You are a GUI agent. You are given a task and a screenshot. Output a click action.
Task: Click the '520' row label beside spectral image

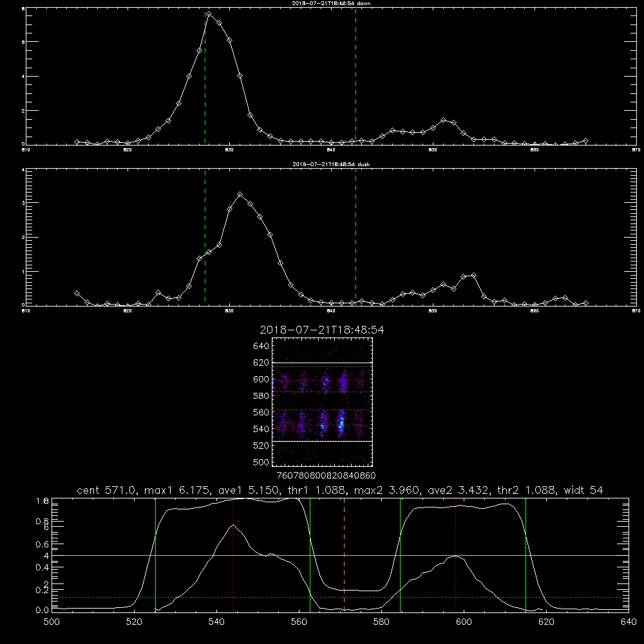(x=261, y=446)
